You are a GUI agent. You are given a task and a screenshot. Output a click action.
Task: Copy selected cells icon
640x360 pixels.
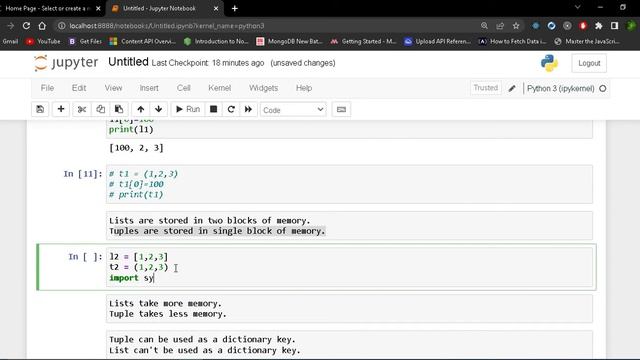point(100,109)
